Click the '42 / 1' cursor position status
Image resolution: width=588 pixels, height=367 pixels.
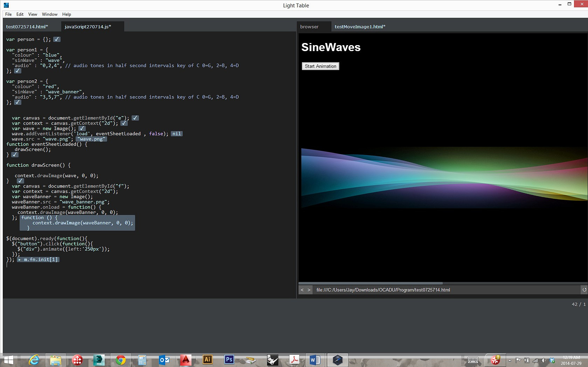[x=579, y=304]
